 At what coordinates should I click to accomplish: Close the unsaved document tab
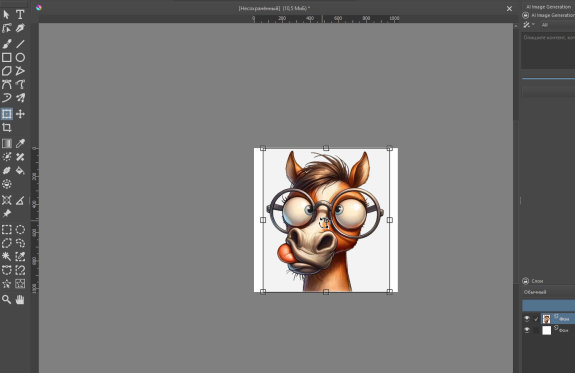coord(509,8)
